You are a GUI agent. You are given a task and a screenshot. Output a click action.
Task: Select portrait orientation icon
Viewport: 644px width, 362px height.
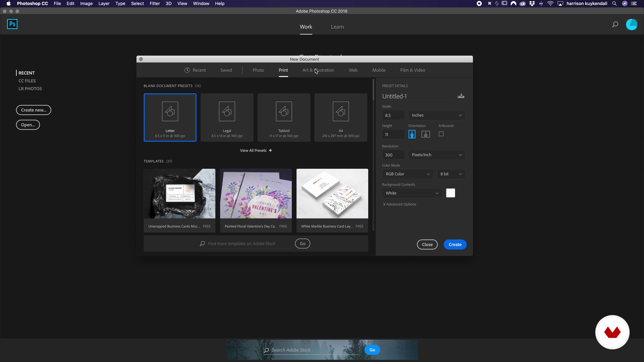point(412,134)
